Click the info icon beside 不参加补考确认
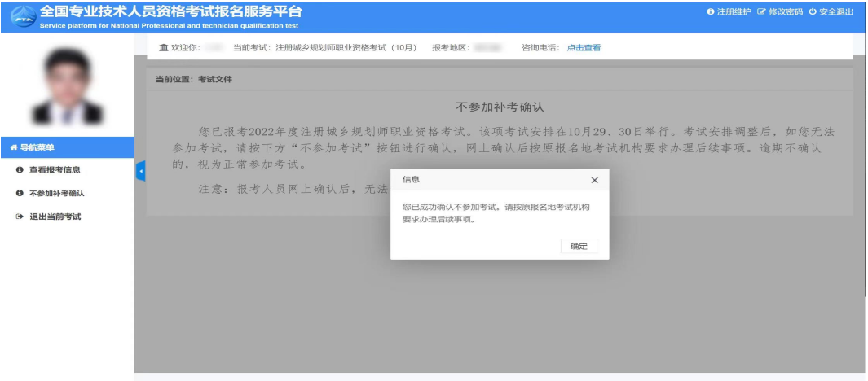Image resolution: width=868 pixels, height=381 pixels. coord(20,194)
